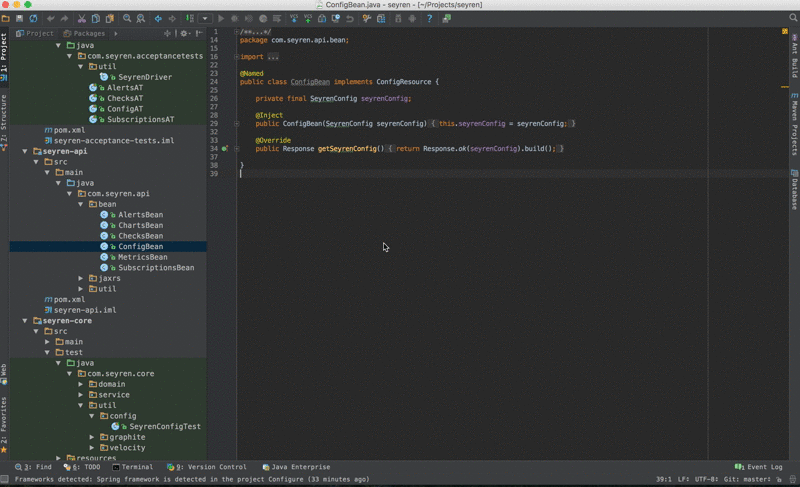Open the run configuration dropdown

(x=205, y=18)
